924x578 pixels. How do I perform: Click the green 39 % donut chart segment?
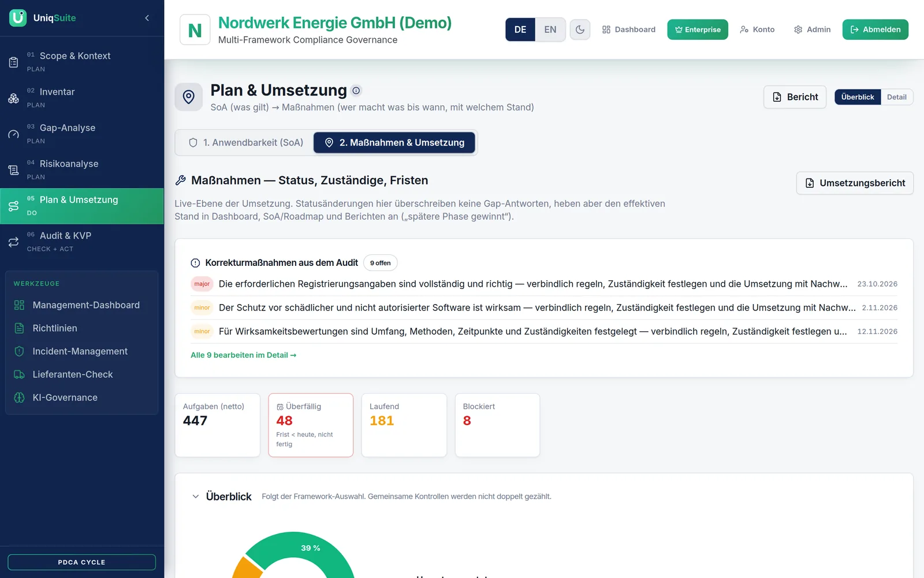311,548
